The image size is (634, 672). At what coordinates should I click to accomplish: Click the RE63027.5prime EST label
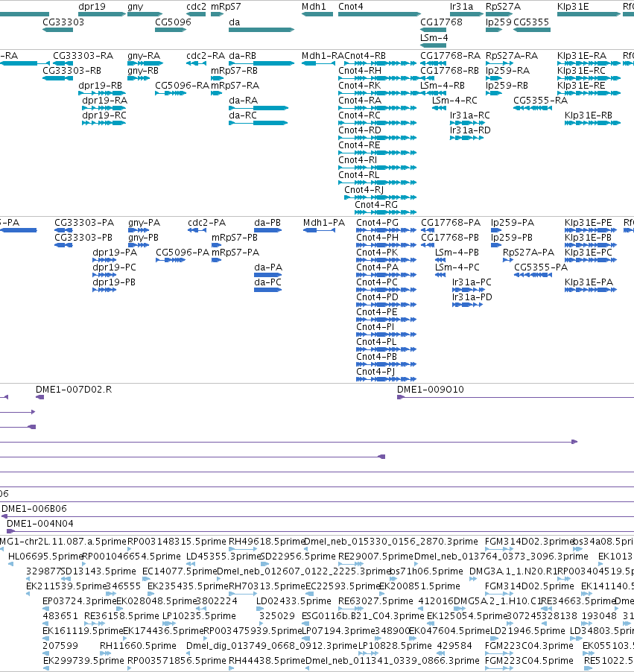(x=375, y=601)
